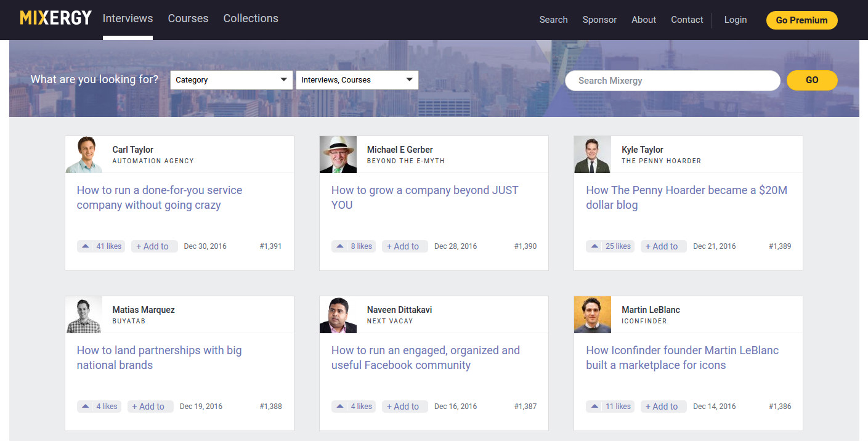Upvote Michael E Gerber's interview
This screenshot has height=441, width=868.
click(339, 246)
